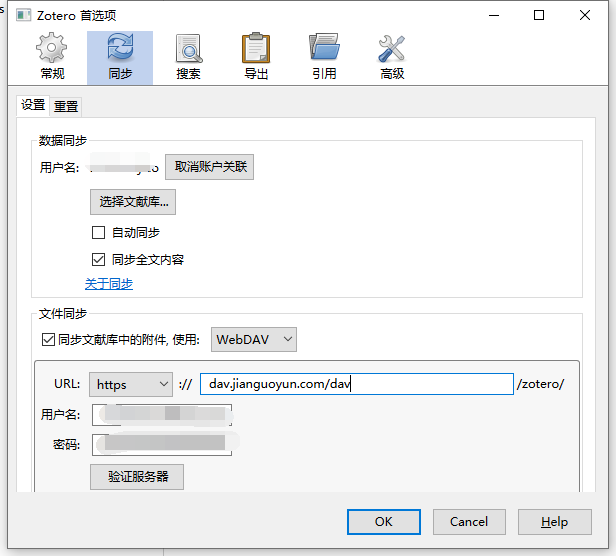Confirm settings with the OK button

coord(383,521)
